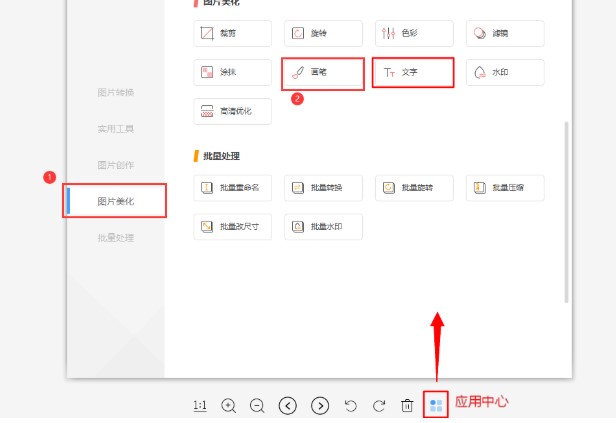Screen dimensions: 616x423
Task: Go to the previous image
Action: click(x=288, y=405)
